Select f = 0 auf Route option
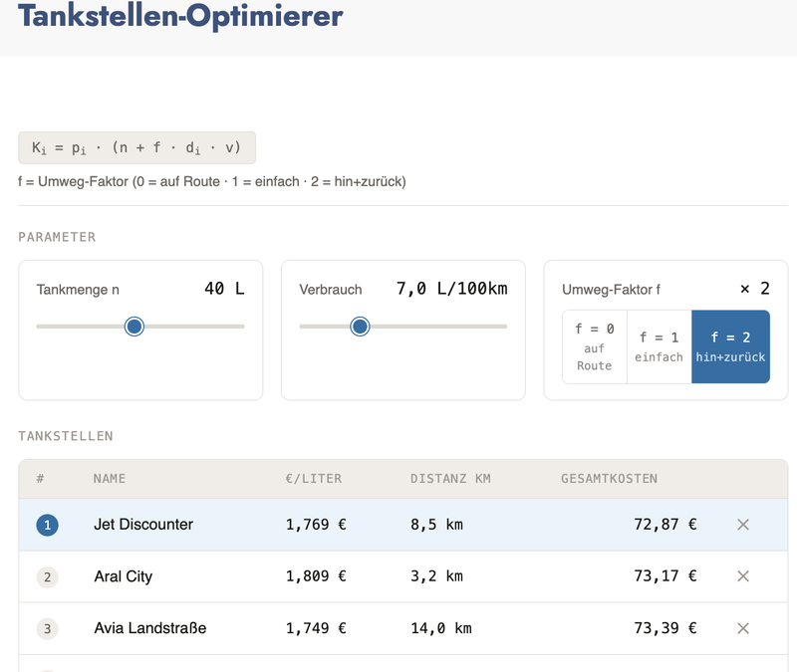This screenshot has height=672, width=797. click(594, 346)
